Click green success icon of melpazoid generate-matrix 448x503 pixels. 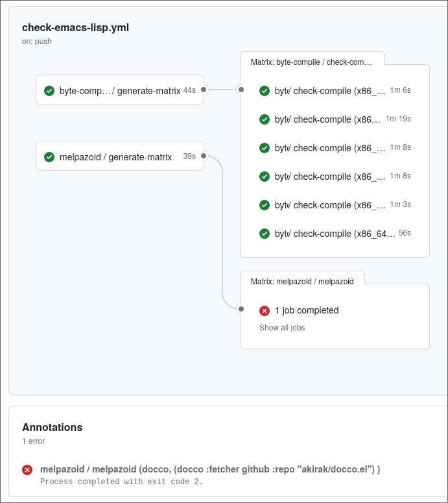pos(49,157)
